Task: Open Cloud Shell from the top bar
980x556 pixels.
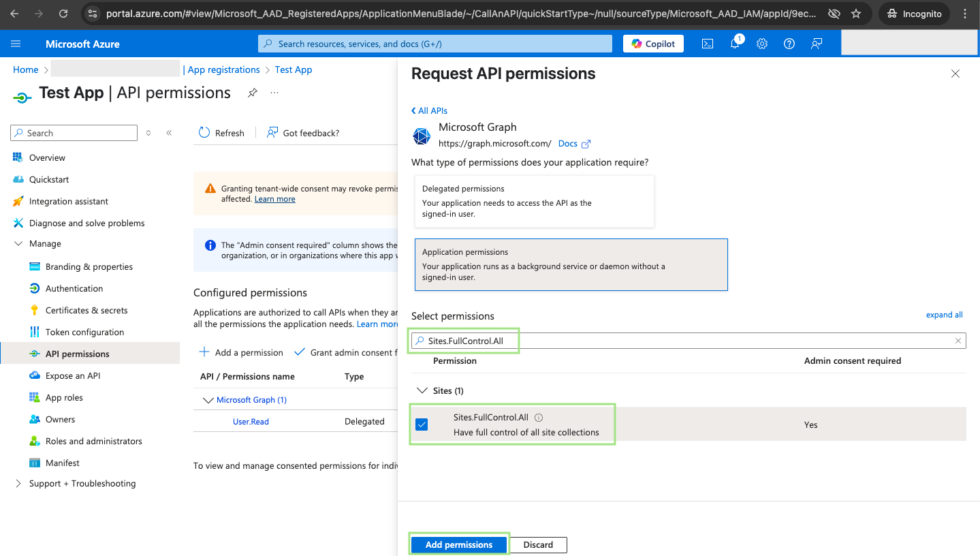Action: 708,44
